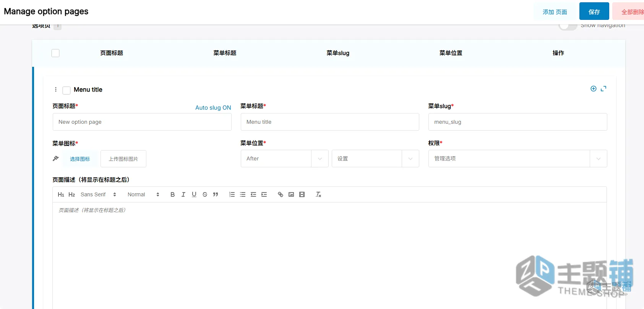644x309 pixels.
Task: Click the 保存 save button
Action: coord(594,11)
